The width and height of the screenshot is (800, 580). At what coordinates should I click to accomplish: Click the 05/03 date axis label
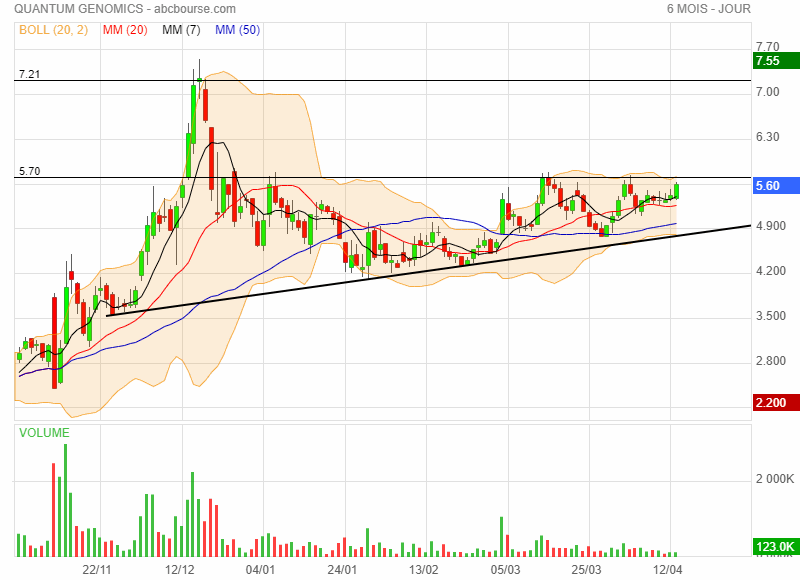505,569
